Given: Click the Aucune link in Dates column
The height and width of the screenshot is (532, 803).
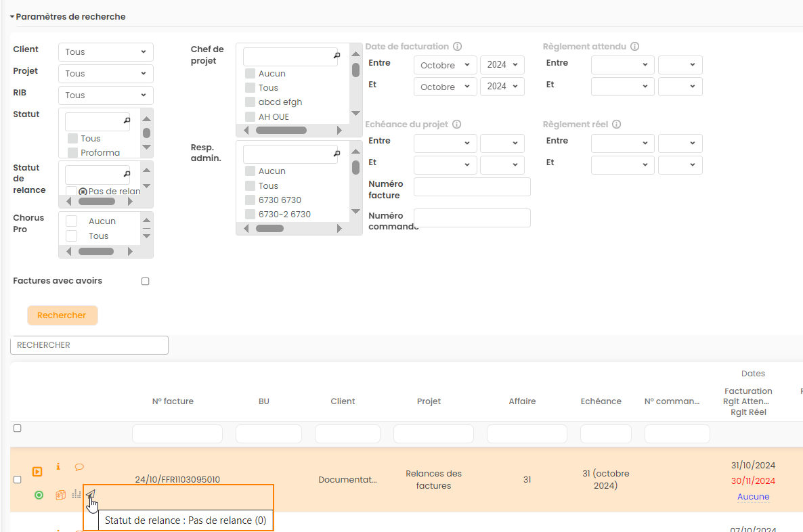Looking at the screenshot, I should [x=753, y=497].
